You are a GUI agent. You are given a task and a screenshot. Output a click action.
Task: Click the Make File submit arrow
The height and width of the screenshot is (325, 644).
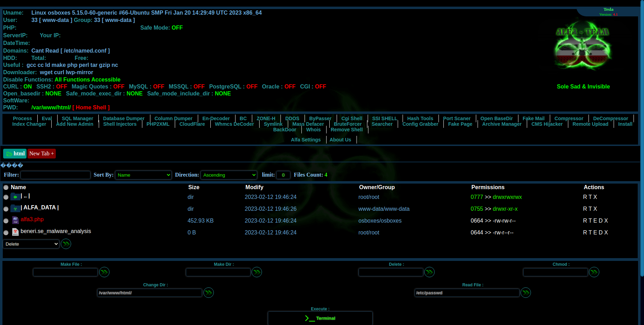click(104, 272)
